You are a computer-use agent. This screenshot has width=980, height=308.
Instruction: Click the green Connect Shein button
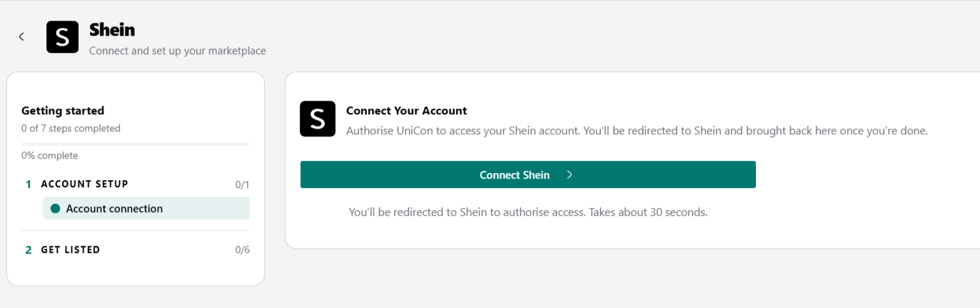527,174
